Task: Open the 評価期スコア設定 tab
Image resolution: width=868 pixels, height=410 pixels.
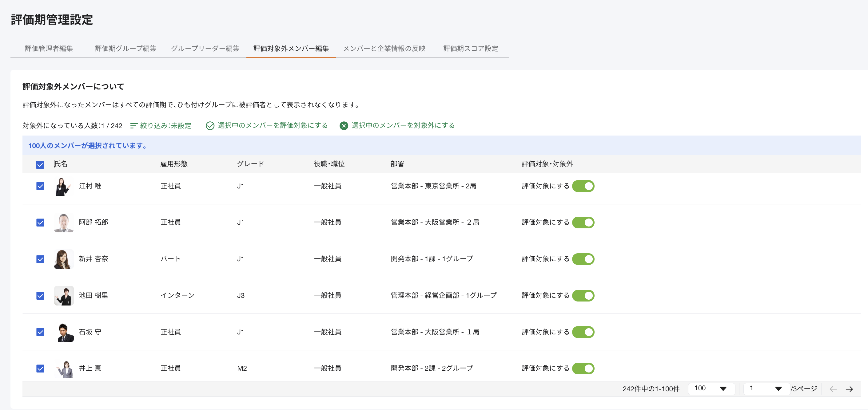Action: 470,49
